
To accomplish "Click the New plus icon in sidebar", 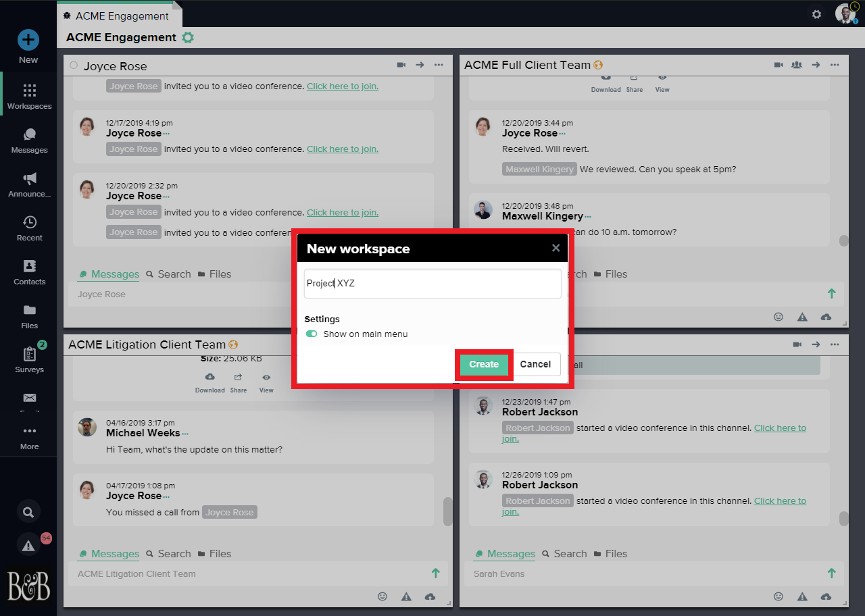I will click(28, 40).
